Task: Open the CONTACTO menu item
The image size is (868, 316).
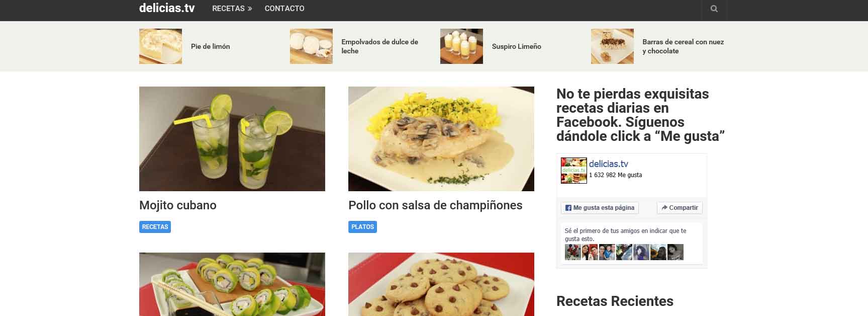Action: click(x=284, y=9)
